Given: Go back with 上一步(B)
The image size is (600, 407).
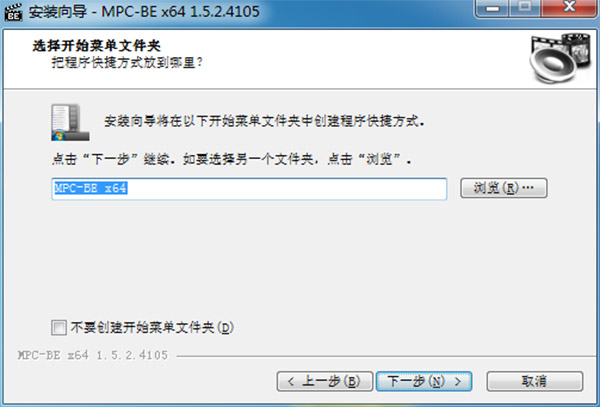Looking at the screenshot, I should pos(324,381).
